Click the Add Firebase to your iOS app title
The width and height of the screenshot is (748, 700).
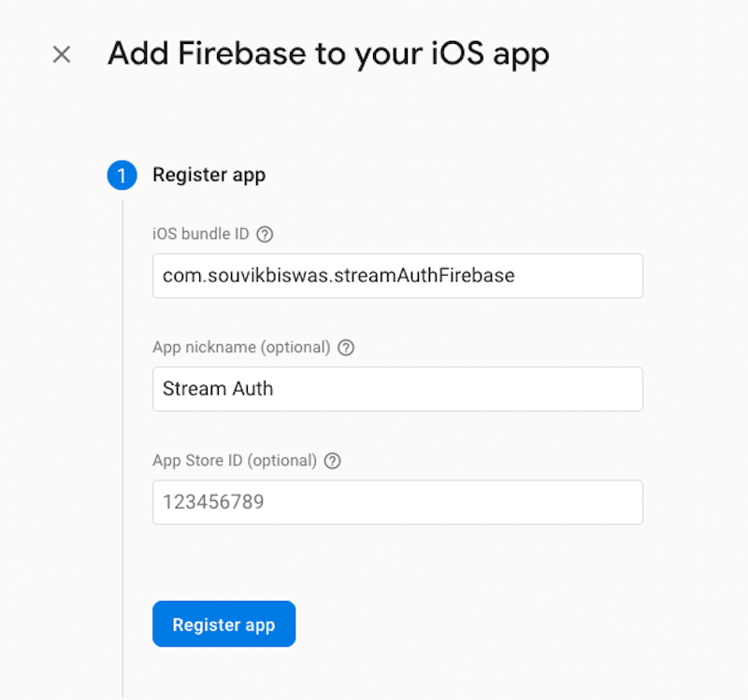click(329, 54)
